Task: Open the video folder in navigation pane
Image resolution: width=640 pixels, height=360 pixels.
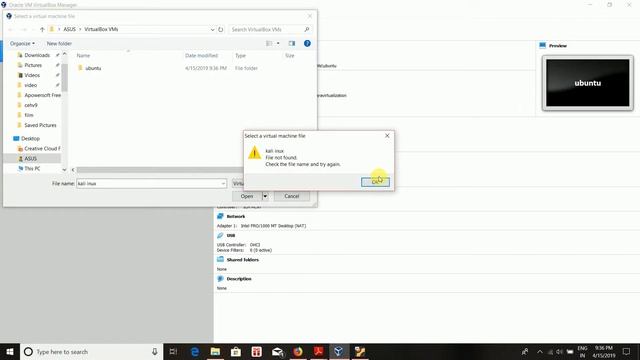Action: click(x=31, y=85)
